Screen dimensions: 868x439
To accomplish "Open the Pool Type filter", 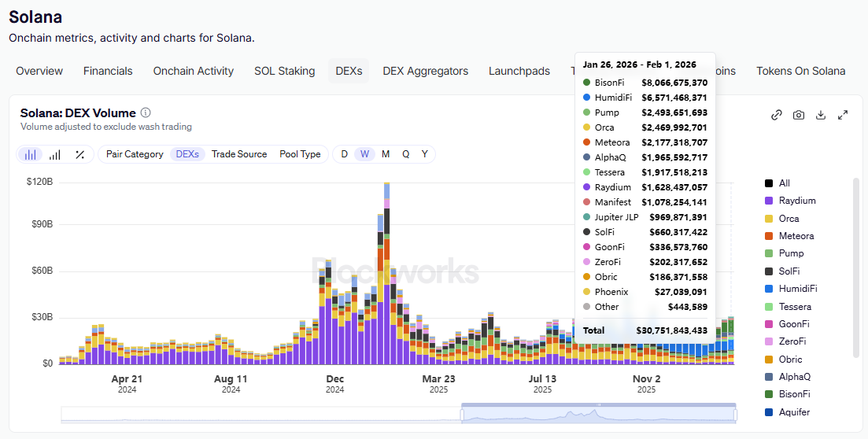I will tap(300, 154).
